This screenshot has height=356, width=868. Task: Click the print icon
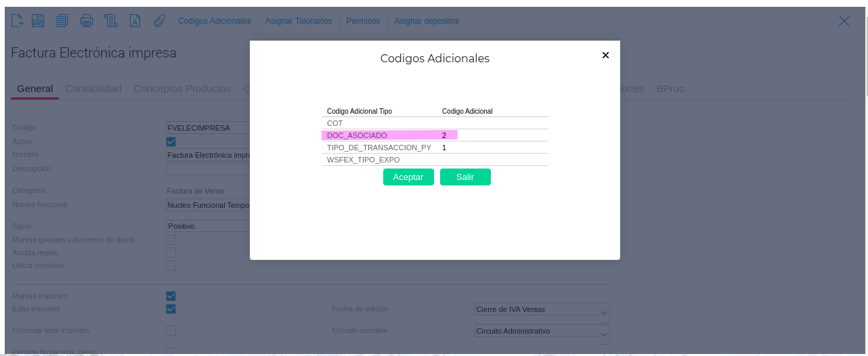point(86,21)
